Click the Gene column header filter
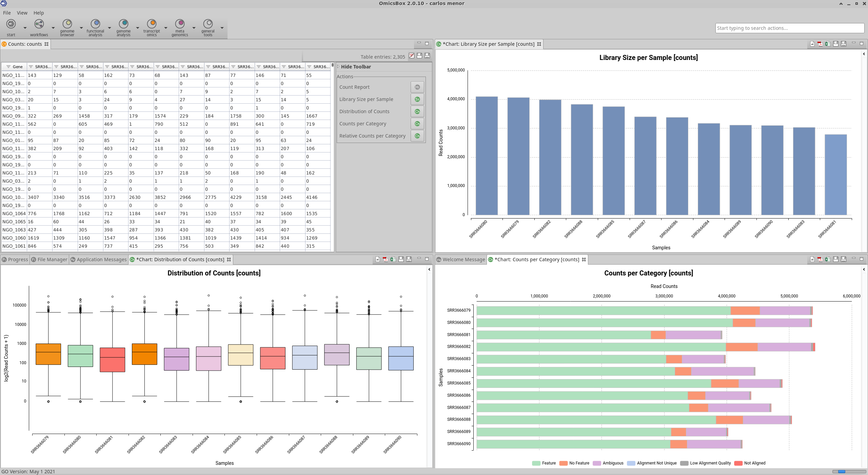 click(9, 67)
